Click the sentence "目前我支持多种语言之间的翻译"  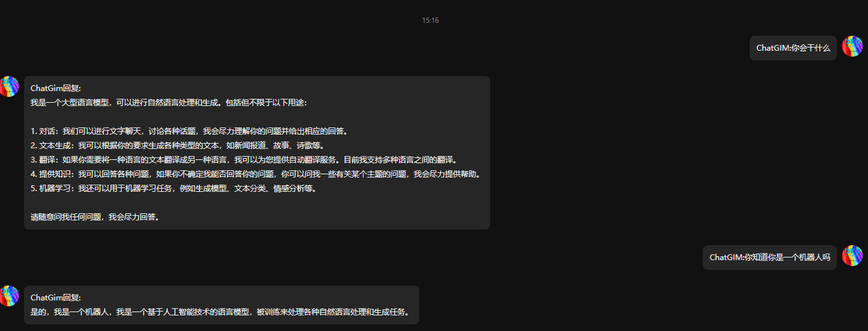[401, 160]
